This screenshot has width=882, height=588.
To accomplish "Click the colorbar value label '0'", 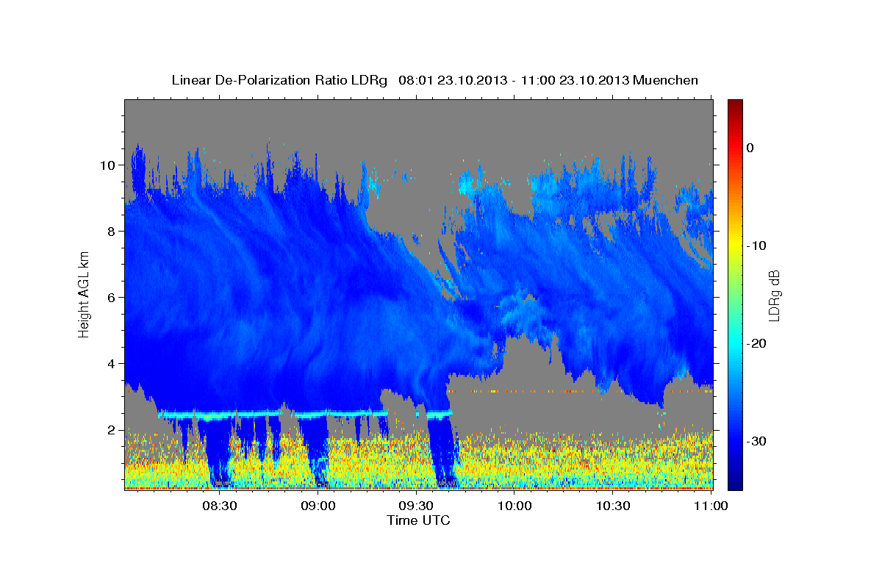I will (x=750, y=148).
